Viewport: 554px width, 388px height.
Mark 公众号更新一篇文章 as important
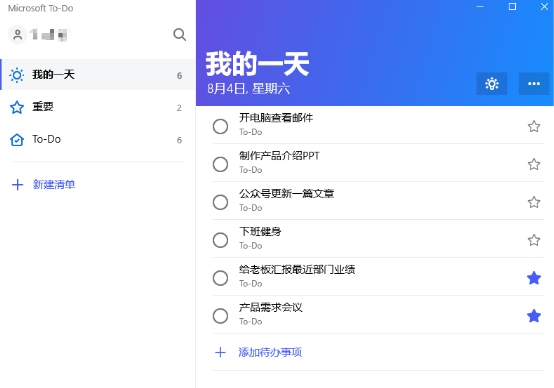[534, 202]
